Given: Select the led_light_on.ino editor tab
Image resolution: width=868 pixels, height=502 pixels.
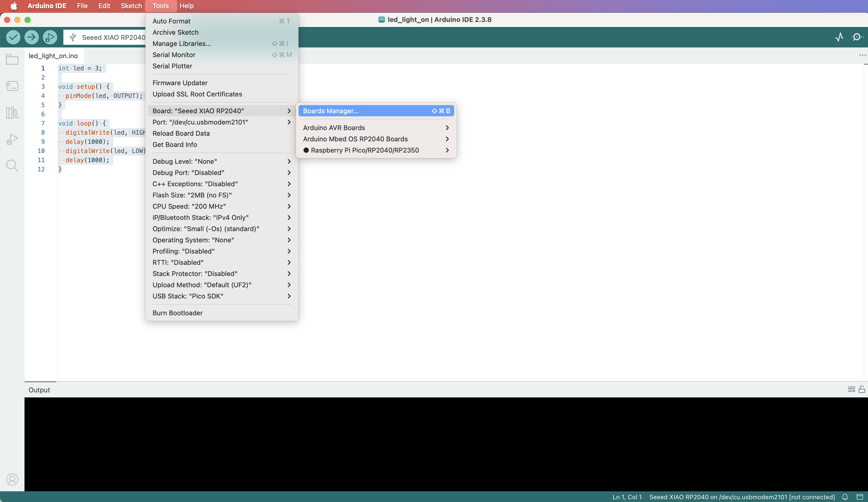Looking at the screenshot, I should click(x=53, y=56).
